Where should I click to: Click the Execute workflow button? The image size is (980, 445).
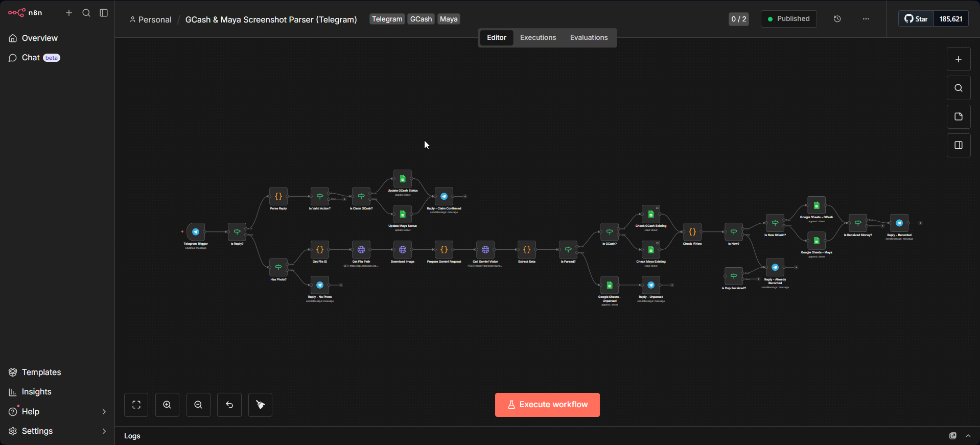547,405
